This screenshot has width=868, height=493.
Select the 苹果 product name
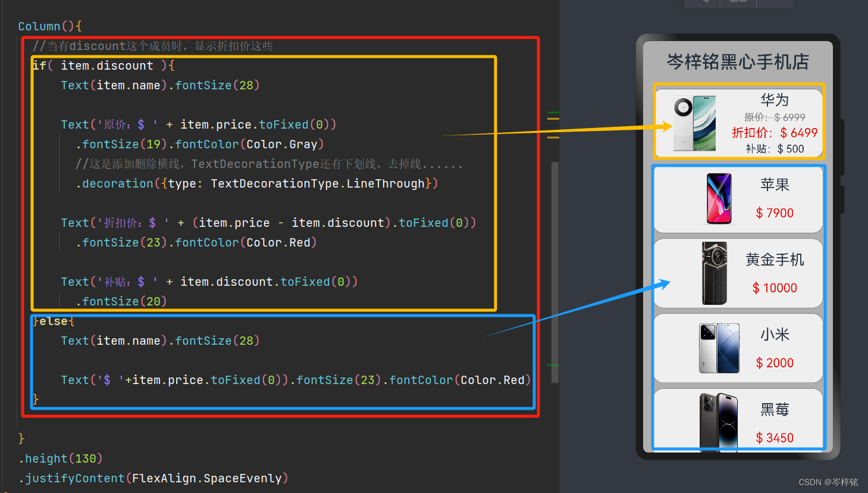[x=775, y=185]
